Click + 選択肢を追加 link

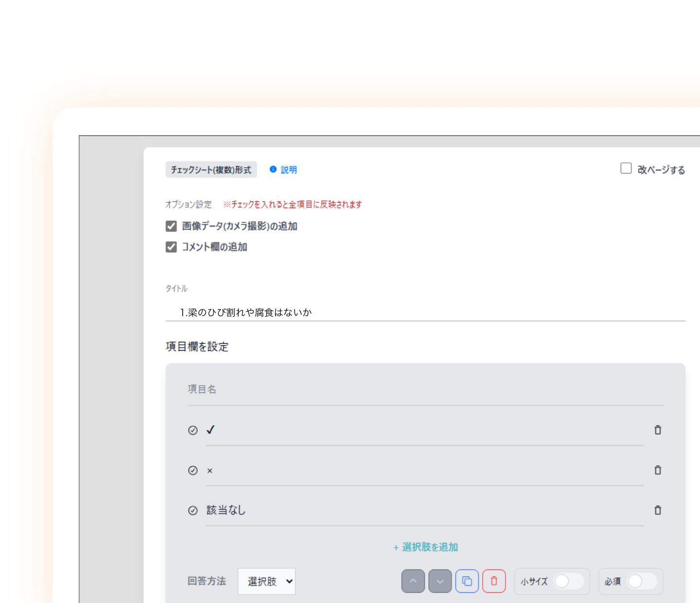pyautogui.click(x=426, y=547)
